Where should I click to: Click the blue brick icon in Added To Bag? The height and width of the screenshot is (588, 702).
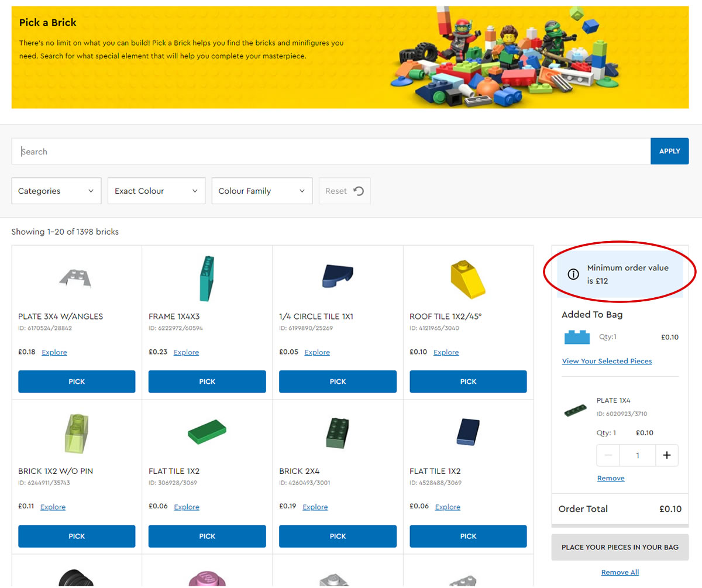tap(577, 337)
